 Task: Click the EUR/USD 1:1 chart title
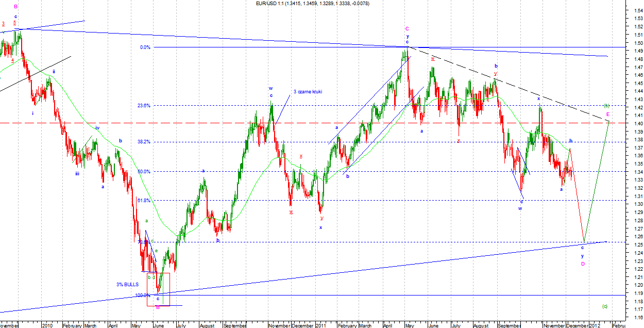click(312, 4)
